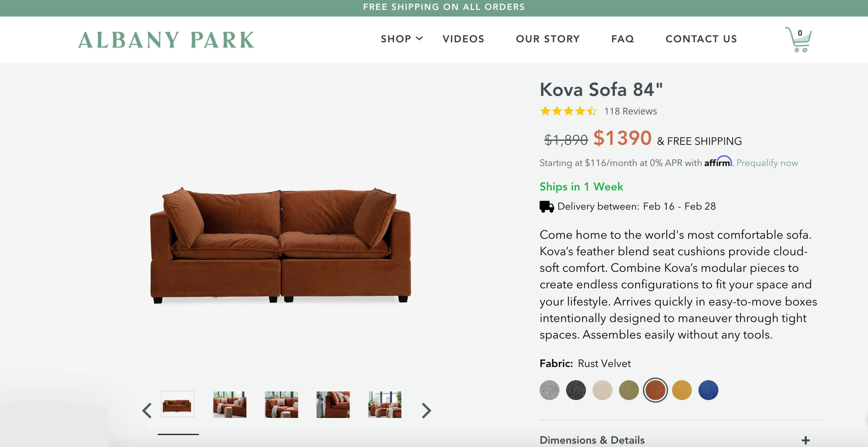The width and height of the screenshot is (868, 447).
Task: Select the blue fabric swatch
Action: pos(709,390)
